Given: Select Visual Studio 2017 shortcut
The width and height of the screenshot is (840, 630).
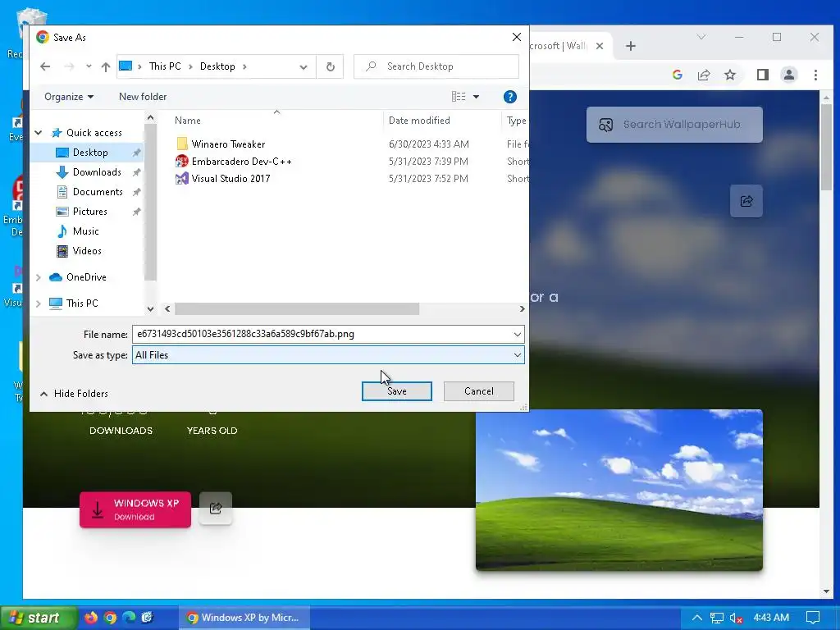Looking at the screenshot, I should (231, 178).
